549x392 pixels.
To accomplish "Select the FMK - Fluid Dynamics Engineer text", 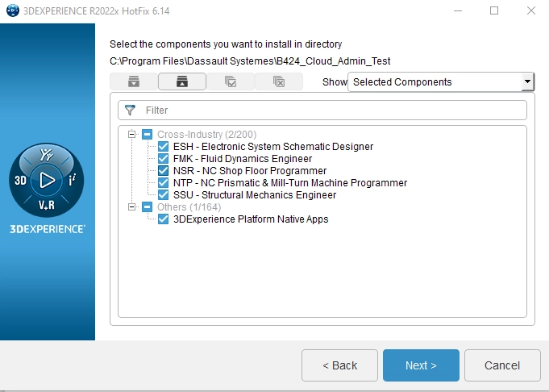I will click(x=243, y=159).
